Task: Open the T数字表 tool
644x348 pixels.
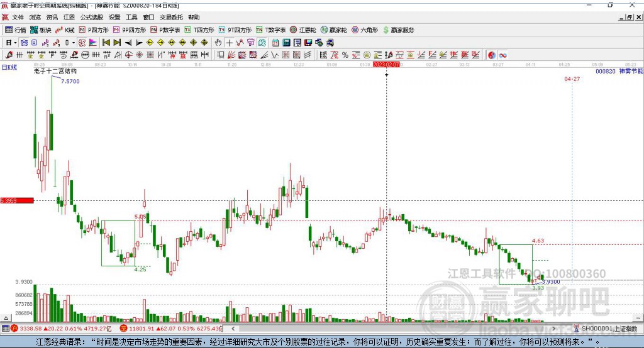Action: pyautogui.click(x=270, y=30)
